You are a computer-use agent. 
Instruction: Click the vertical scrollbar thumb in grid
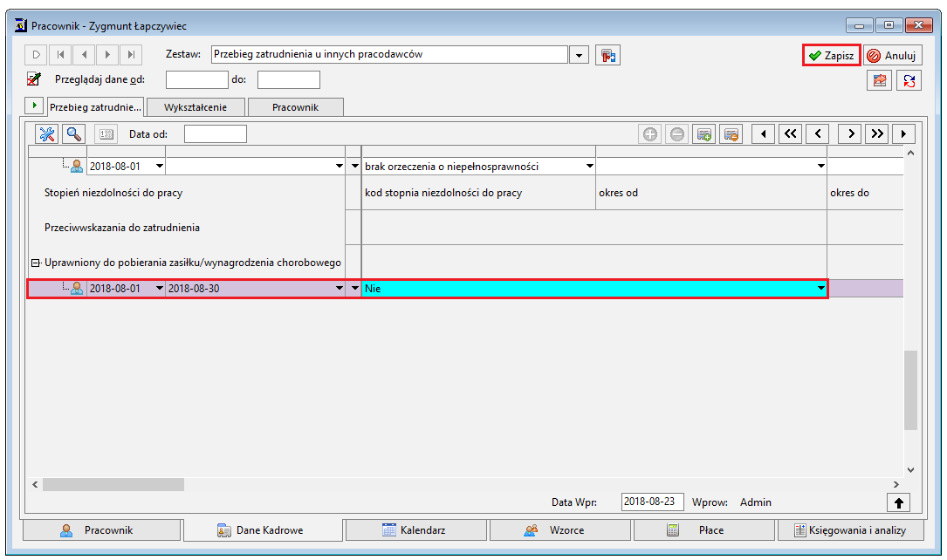[x=910, y=390]
